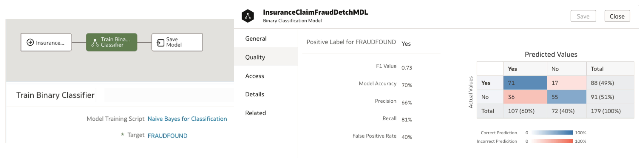
Task: Switch to the General tab
Action: (255, 38)
